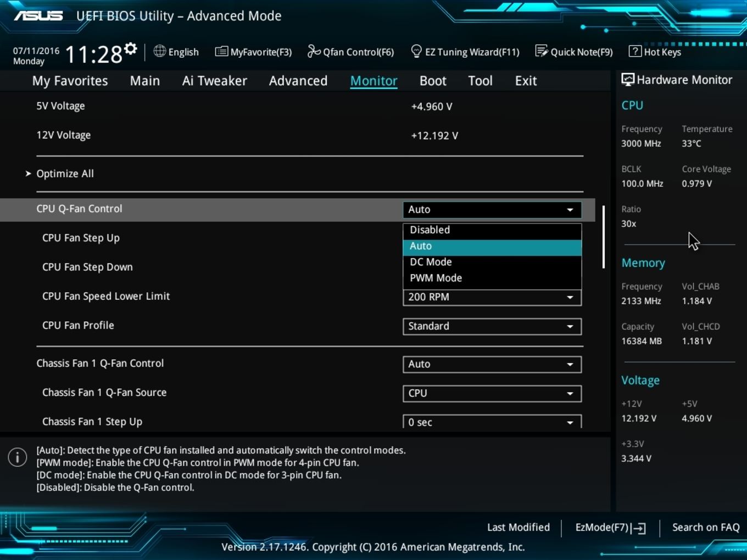Switch to the Tool tab

point(480,81)
